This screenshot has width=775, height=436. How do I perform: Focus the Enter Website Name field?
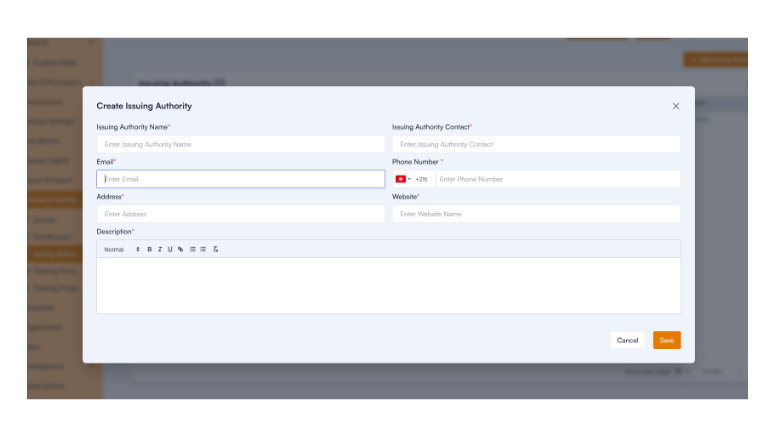pyautogui.click(x=536, y=214)
